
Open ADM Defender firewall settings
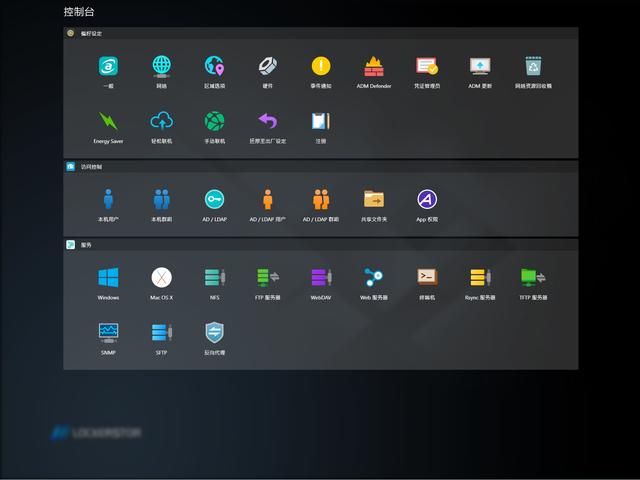pos(374,67)
